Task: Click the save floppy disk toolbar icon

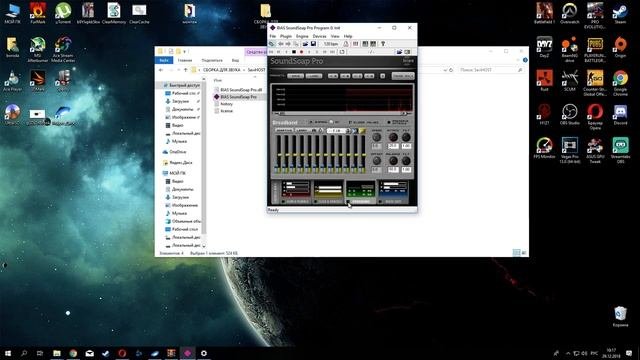Action: click(313, 44)
